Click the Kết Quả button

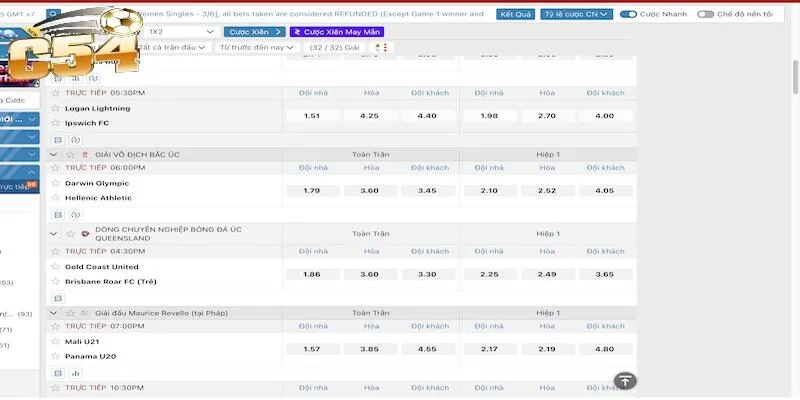click(x=515, y=15)
